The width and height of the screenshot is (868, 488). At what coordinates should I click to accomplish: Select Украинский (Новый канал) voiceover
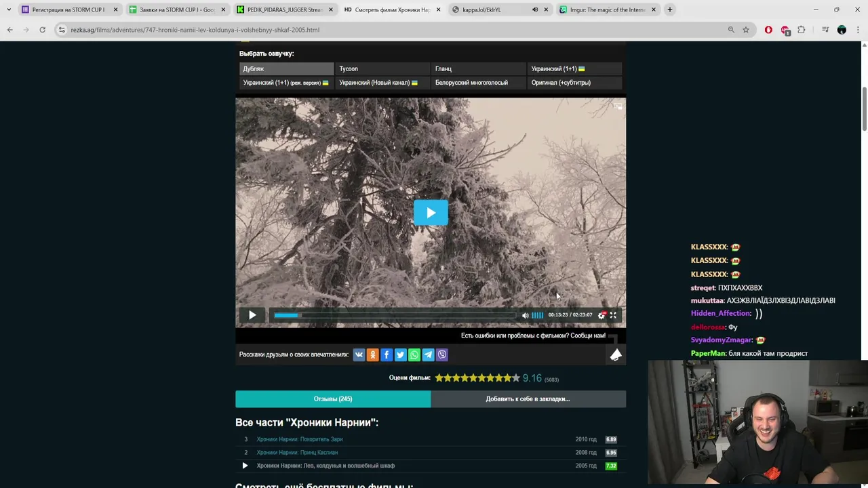pos(382,83)
